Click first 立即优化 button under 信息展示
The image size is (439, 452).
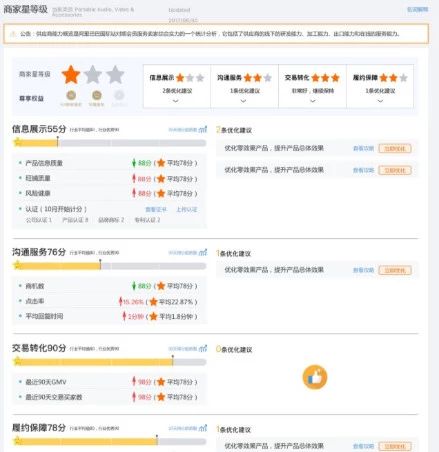395,148
